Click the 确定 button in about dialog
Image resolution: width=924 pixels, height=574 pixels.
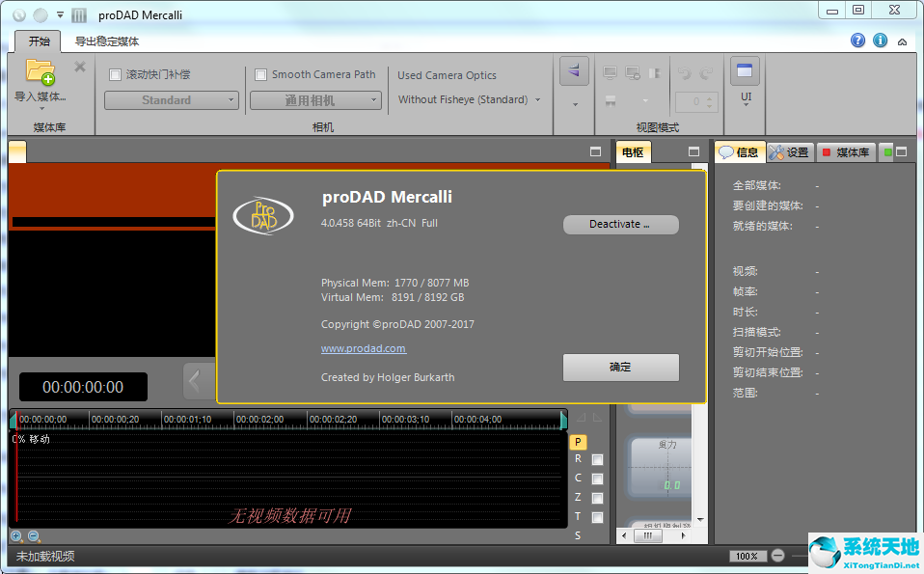[x=620, y=368]
